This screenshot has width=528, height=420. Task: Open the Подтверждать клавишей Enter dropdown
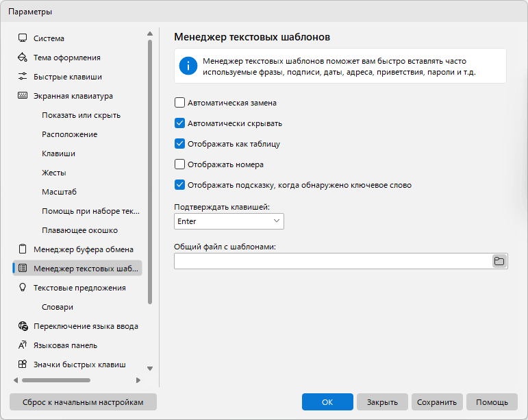pos(229,221)
